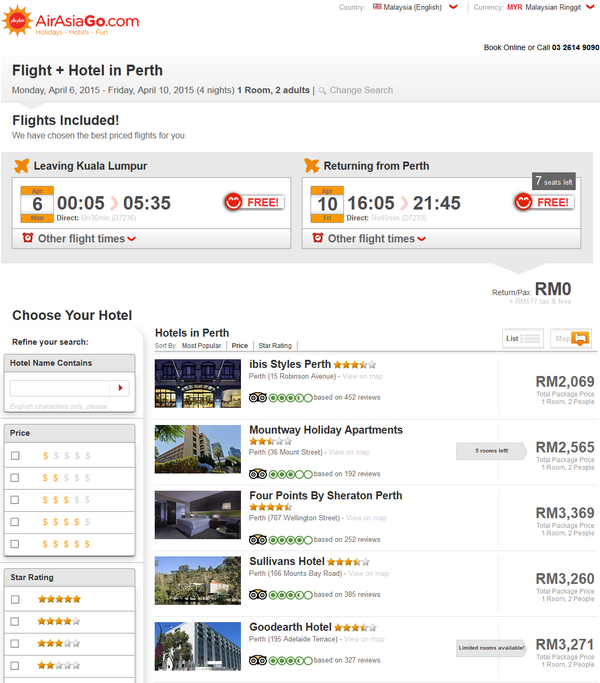
Task: Check the two-star rating filter
Action: pos(15,666)
